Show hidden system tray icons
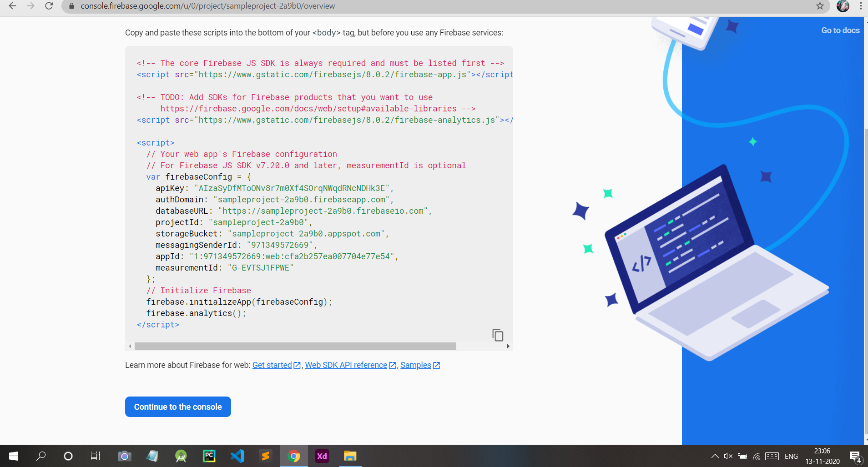Image resolution: width=868 pixels, height=467 pixels. tap(715, 456)
